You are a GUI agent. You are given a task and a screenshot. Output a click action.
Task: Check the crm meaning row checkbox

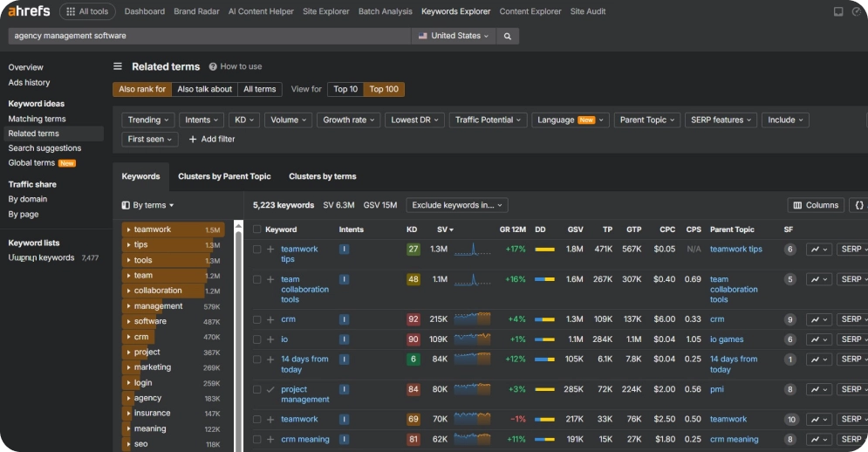point(256,439)
